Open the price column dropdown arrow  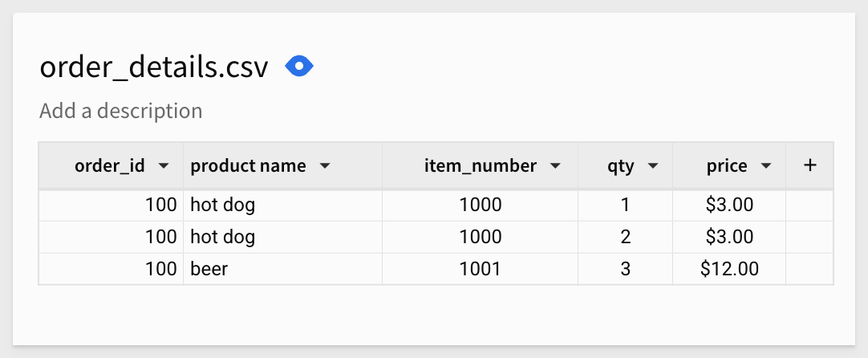point(766,165)
